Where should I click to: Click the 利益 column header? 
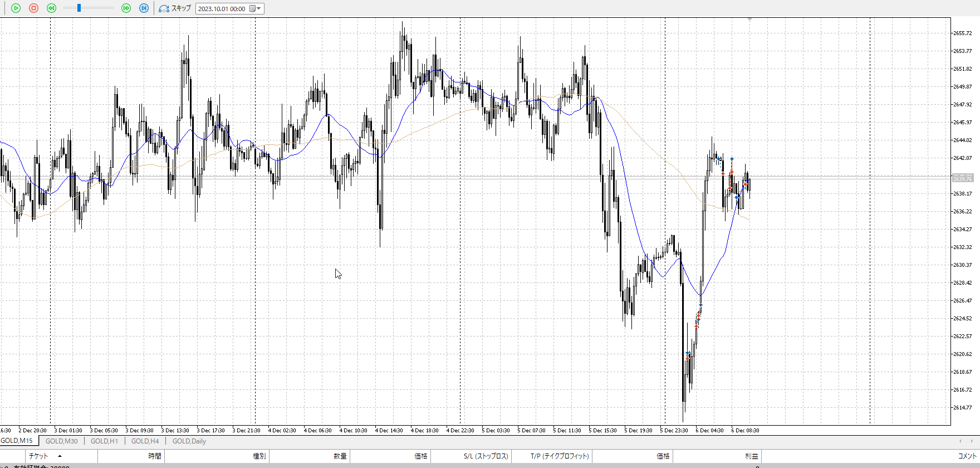pos(751,456)
